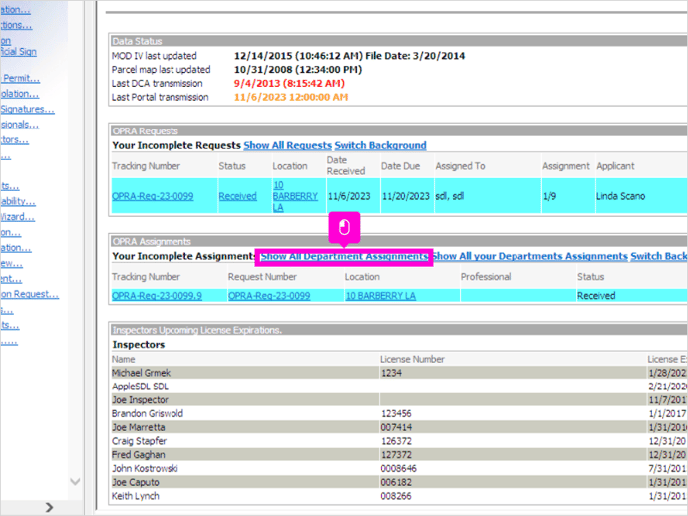The width and height of the screenshot is (688, 516).
Task: Open the Show All Requests link
Action: (287, 145)
